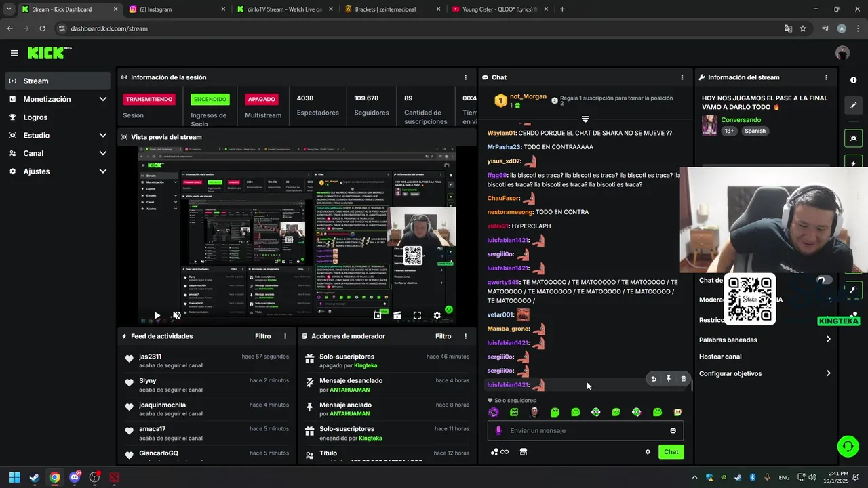
Task: Click the pencil edit stream icon
Action: point(853,106)
